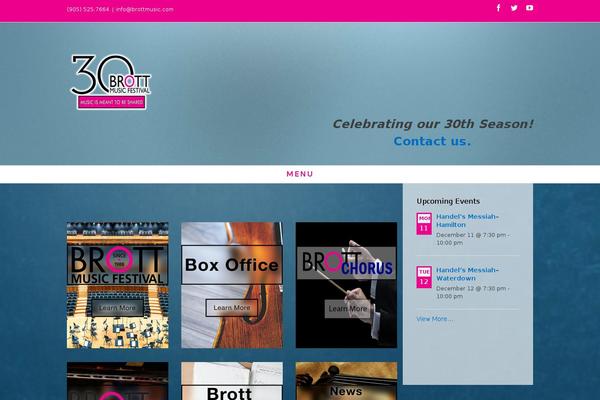This screenshot has width=600, height=400.
Task: Click View More events link
Action: pos(434,319)
